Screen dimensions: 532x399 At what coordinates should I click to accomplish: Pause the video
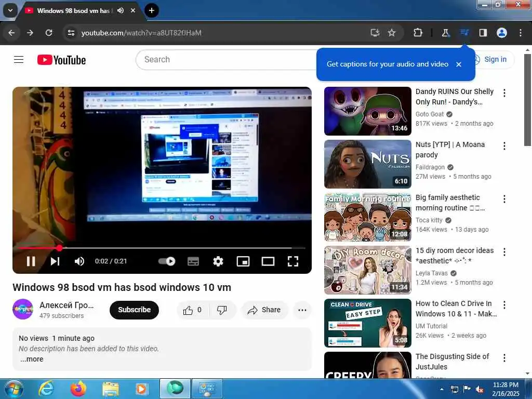pyautogui.click(x=31, y=261)
